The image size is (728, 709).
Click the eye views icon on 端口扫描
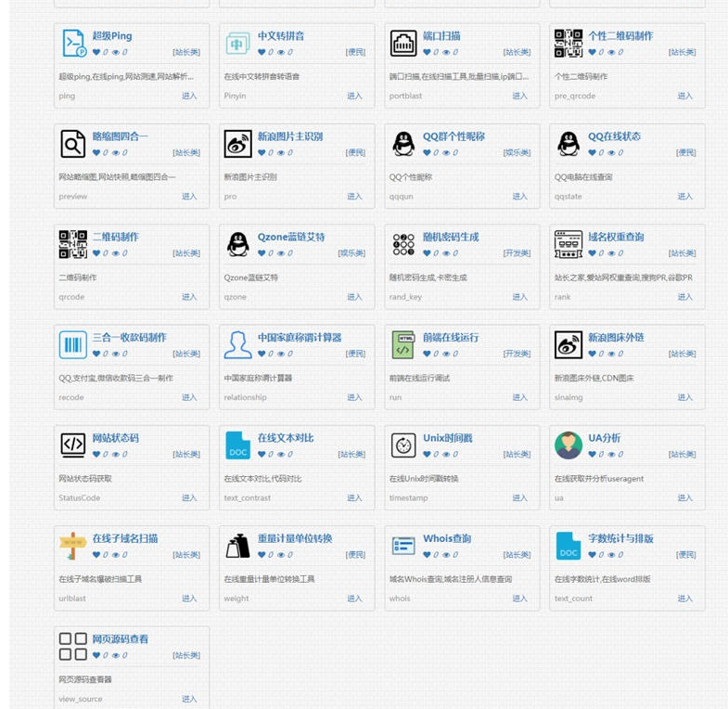click(x=446, y=52)
